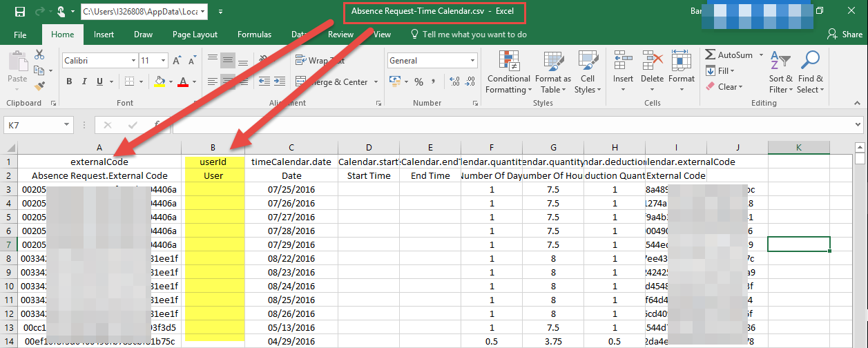Click the Share button
868x348 pixels.
[846, 35]
